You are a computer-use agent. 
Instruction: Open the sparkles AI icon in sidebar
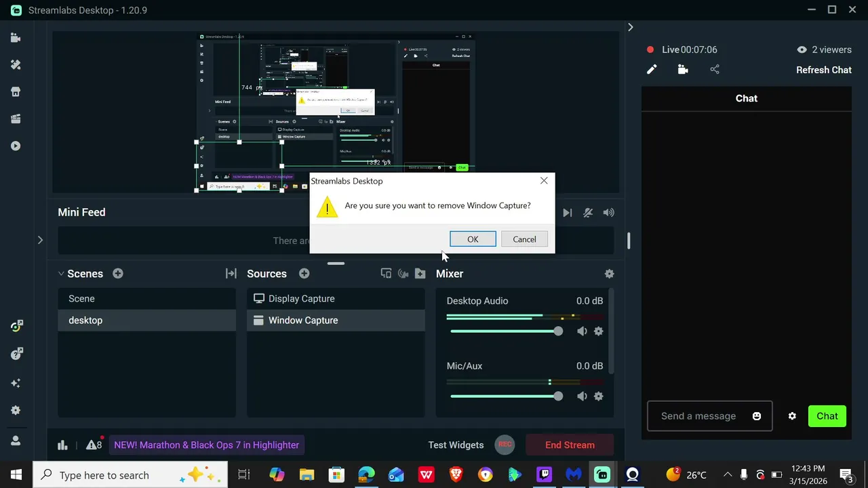tap(16, 383)
